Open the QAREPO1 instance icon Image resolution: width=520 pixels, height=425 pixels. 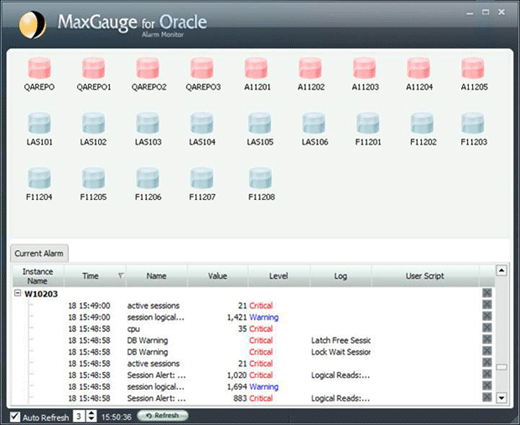pos(94,68)
